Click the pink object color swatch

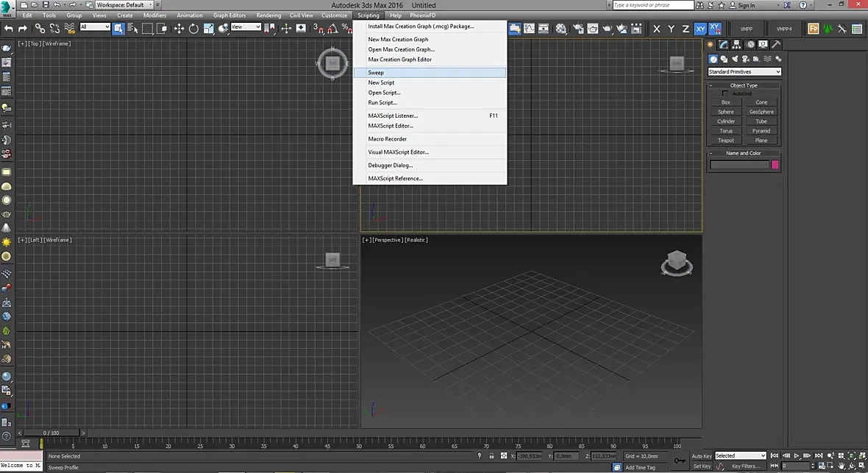(775, 165)
